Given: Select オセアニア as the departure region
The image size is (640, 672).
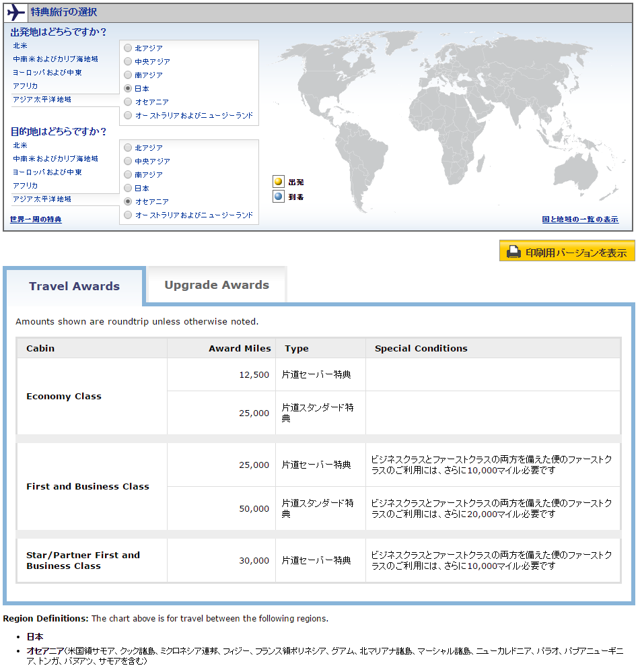Looking at the screenshot, I should pyautogui.click(x=128, y=102).
